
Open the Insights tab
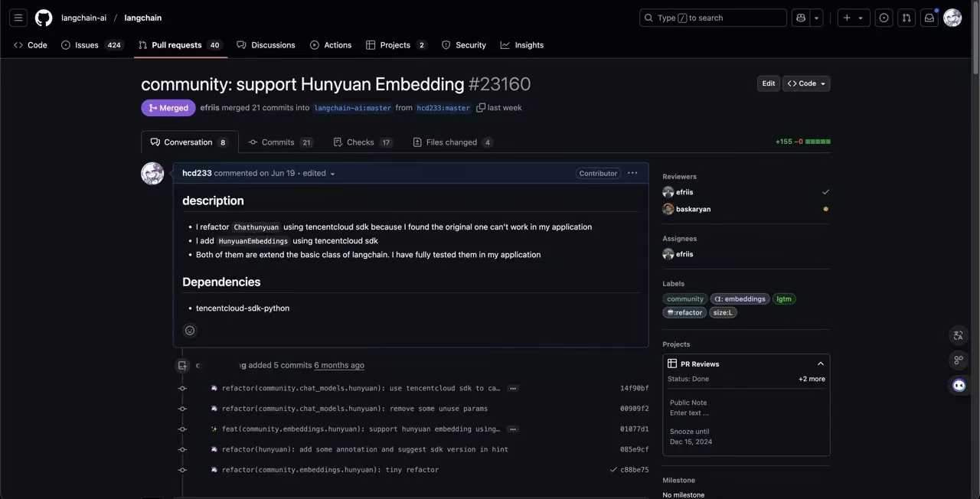(x=522, y=45)
